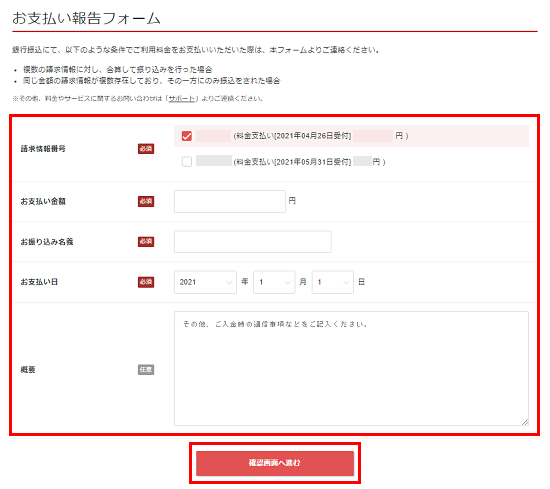Screen dimensions: 550x489
Task: Focus the お振り込み名義 text field
Action: [253, 242]
